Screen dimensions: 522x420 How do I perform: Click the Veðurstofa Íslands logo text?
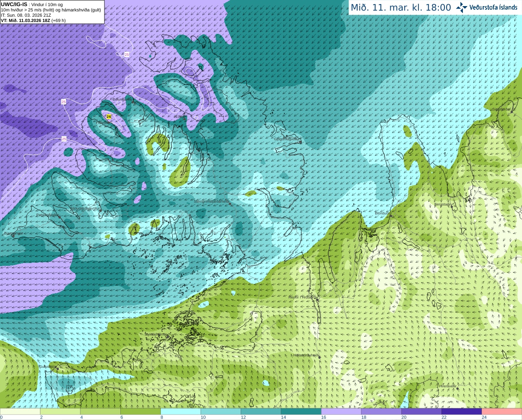coord(493,7)
